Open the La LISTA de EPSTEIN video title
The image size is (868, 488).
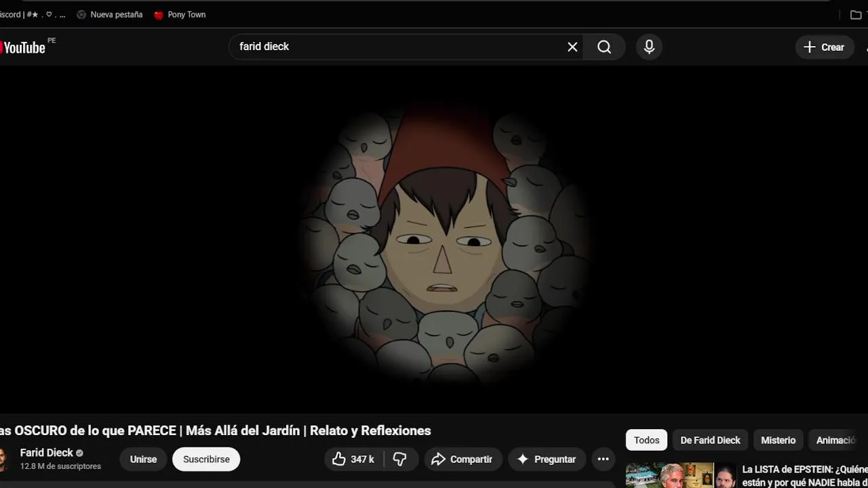point(805,475)
